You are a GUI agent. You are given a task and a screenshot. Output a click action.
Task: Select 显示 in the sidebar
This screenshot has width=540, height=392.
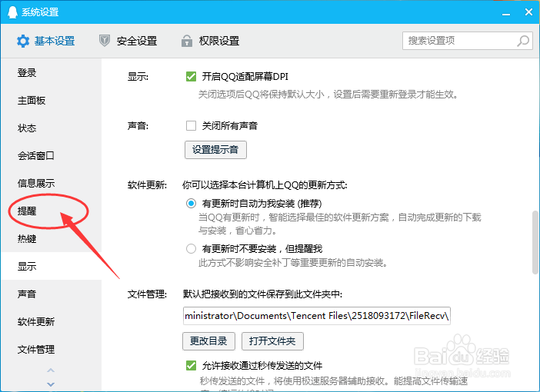pyautogui.click(x=52, y=266)
